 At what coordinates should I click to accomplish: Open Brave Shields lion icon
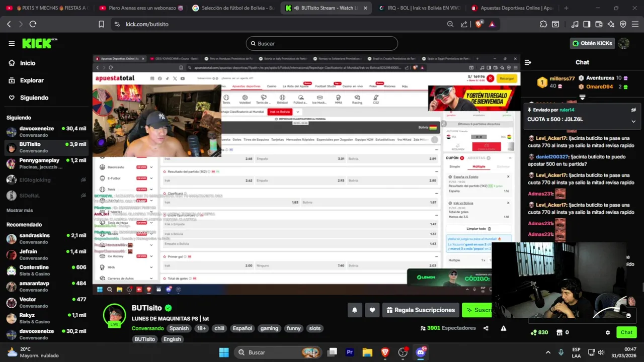(478, 24)
